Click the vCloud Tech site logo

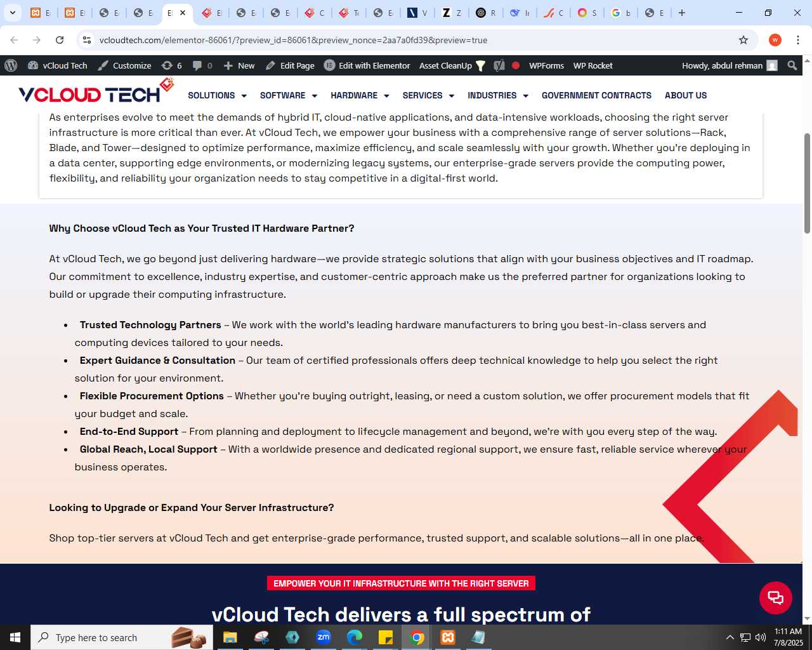(96, 91)
